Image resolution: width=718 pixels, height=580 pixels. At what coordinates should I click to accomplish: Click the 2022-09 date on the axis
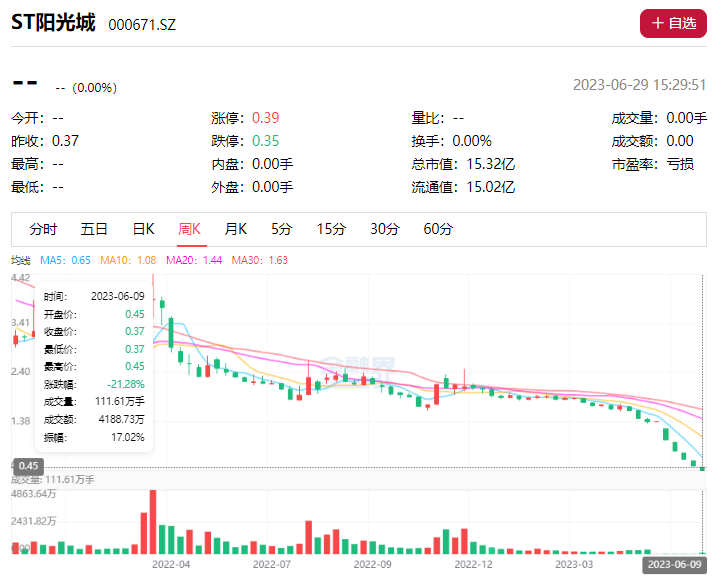pos(372,564)
